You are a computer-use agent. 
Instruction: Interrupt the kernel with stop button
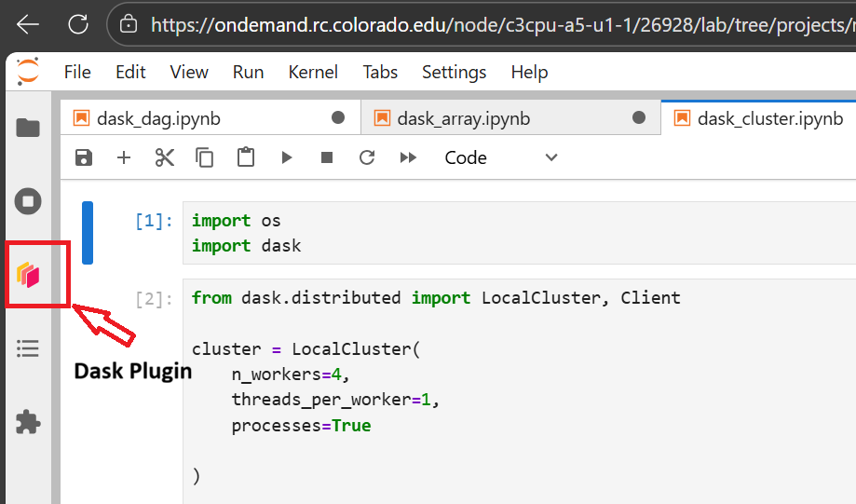(327, 157)
